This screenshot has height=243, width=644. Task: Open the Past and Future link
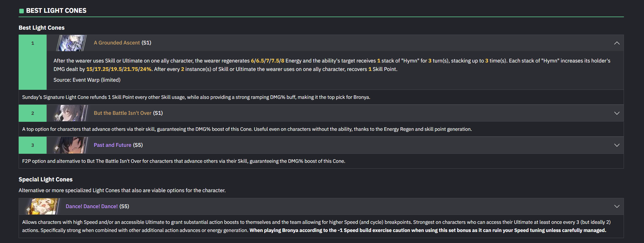pos(112,145)
